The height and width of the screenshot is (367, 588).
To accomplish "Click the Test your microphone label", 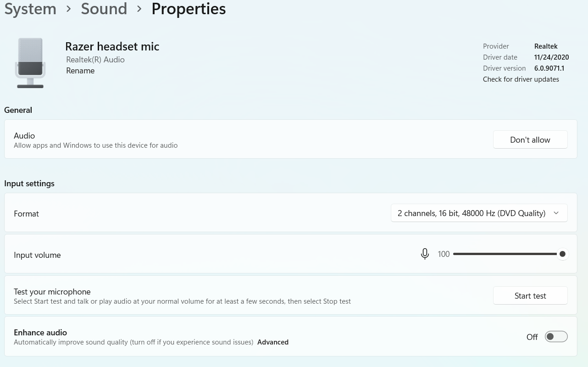I will [52, 292].
